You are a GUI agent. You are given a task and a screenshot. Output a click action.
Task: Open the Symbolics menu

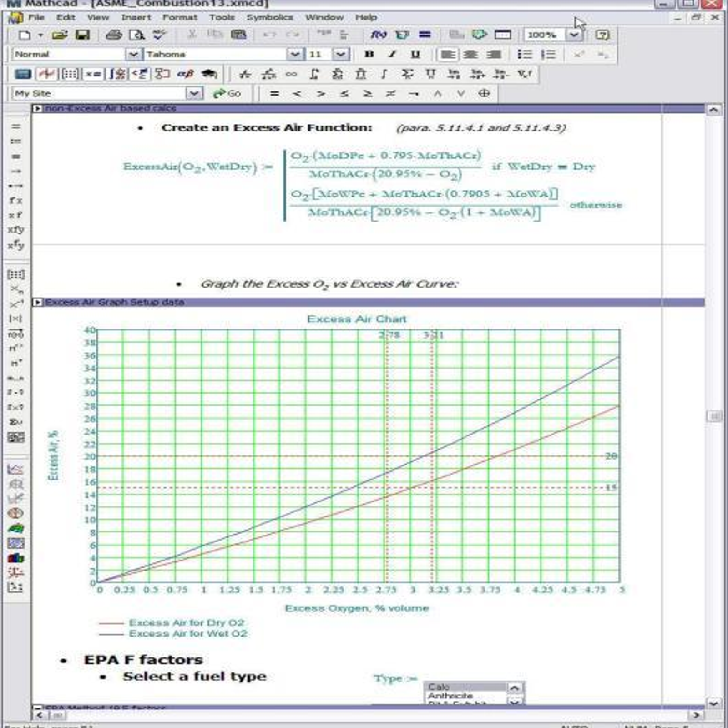[x=270, y=17]
